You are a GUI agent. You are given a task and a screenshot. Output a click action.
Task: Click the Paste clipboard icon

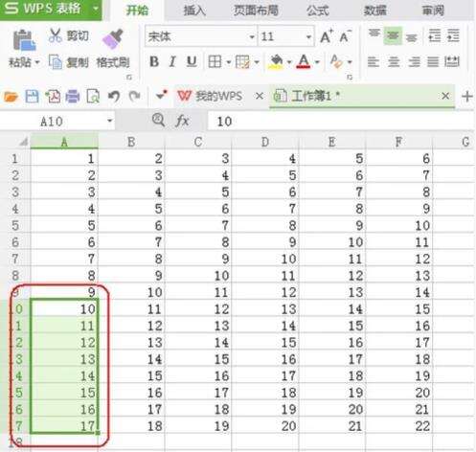point(24,40)
